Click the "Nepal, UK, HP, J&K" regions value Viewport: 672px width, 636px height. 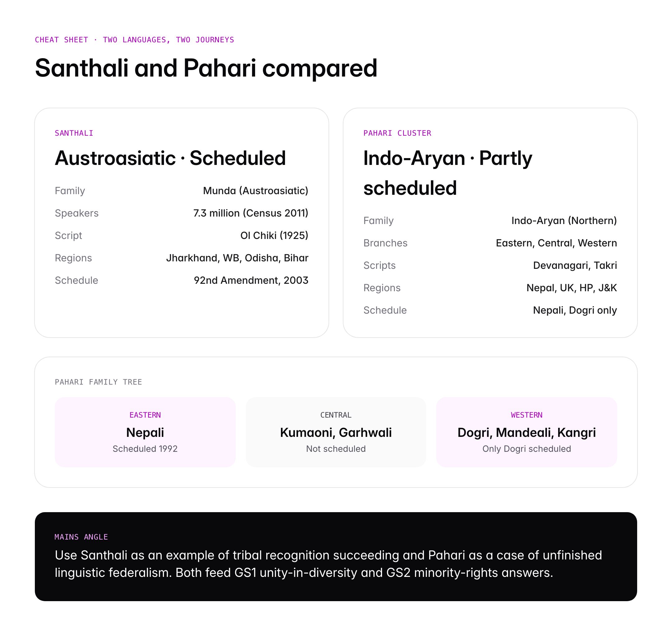(571, 288)
